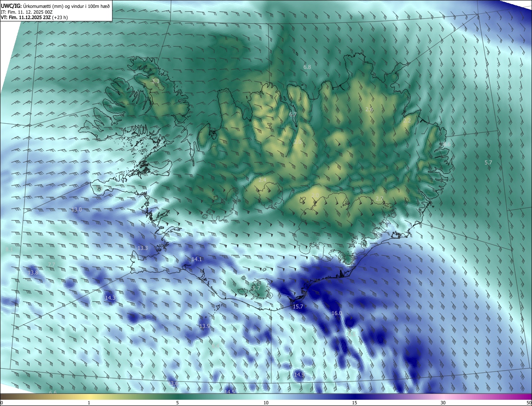Screen dimensions: 532x406
Task: Click the 6.7 value in the northern fjord
Action: click(x=293, y=114)
